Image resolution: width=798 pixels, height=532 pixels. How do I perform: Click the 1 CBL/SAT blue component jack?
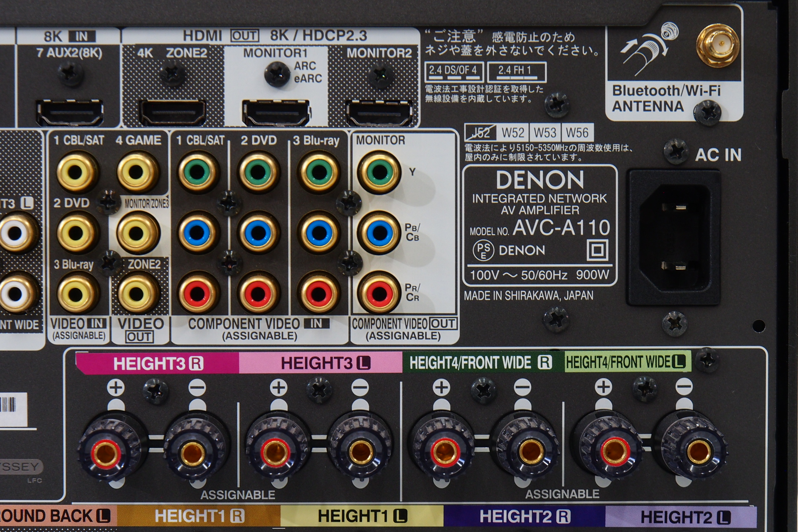click(199, 233)
